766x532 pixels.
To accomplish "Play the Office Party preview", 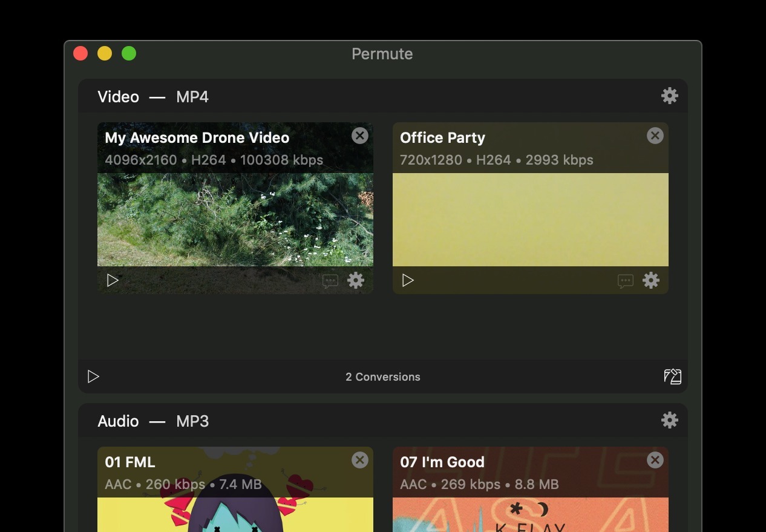I will 408,280.
